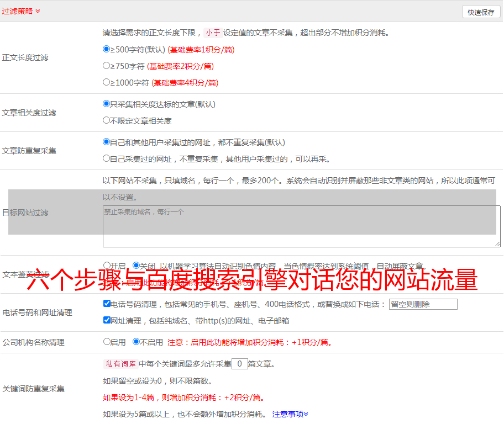The height and width of the screenshot is (424, 504).
Task: Select the ≥750字符 radio option
Action: [107, 66]
